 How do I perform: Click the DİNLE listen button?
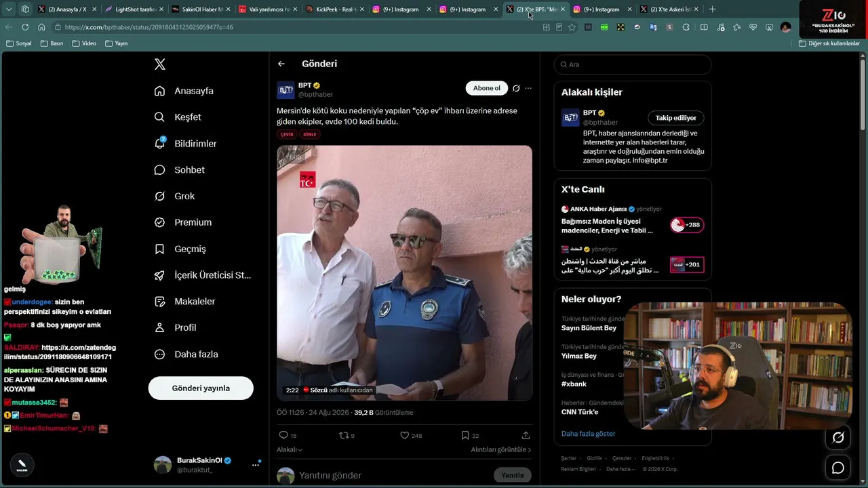(310, 134)
